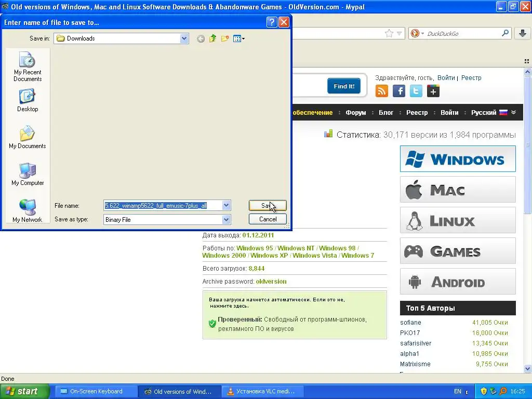Open My Network places in save dialog
This screenshot has width=532, height=399.
coord(28,211)
